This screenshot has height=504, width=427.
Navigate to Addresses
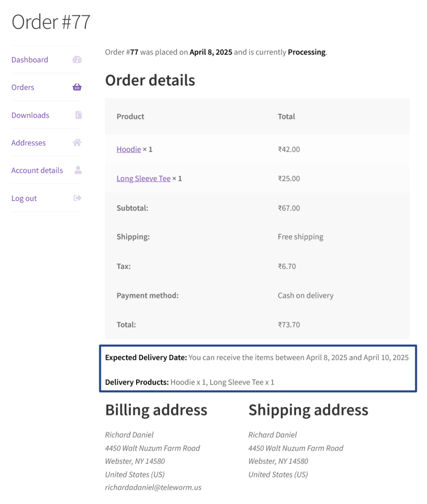click(28, 143)
